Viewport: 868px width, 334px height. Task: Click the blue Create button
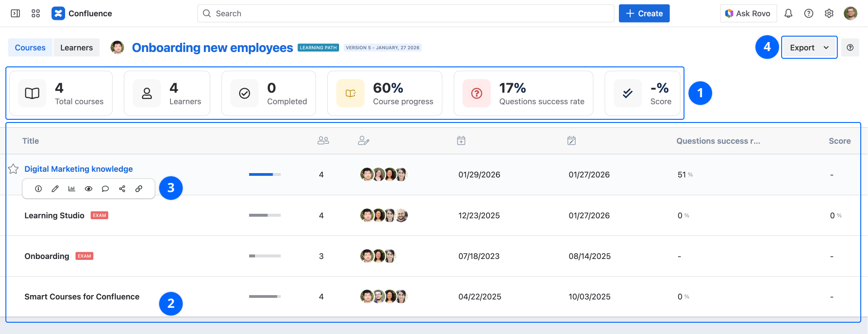coord(644,14)
